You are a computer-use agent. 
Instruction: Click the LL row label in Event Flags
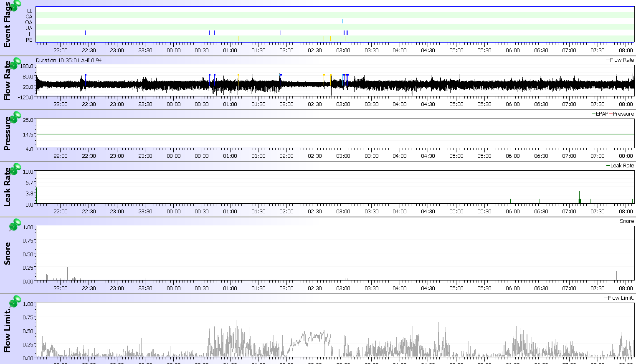pyautogui.click(x=29, y=11)
